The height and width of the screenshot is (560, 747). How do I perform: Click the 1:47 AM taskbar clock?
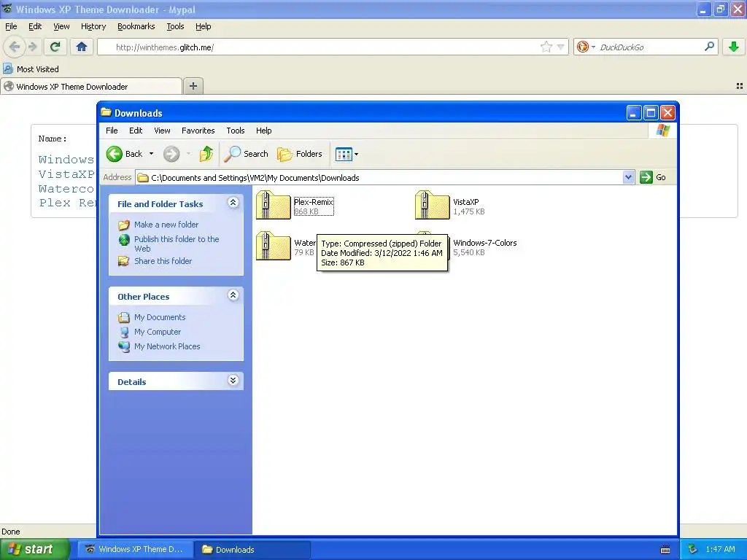pyautogui.click(x=720, y=549)
